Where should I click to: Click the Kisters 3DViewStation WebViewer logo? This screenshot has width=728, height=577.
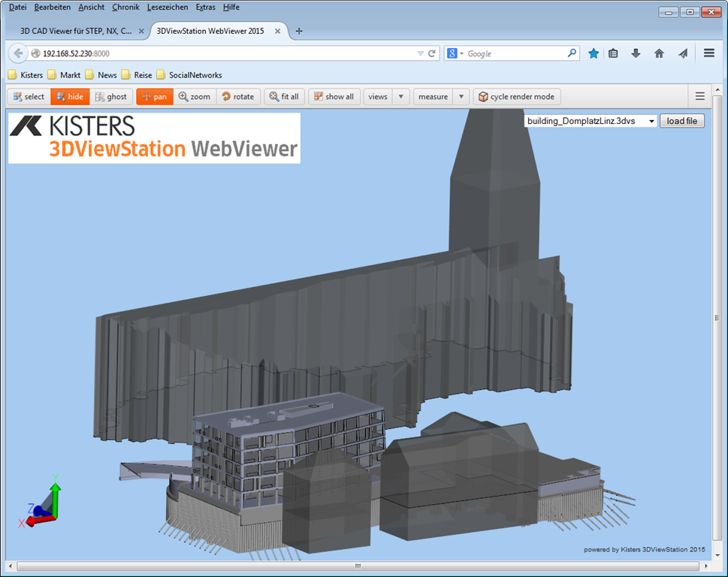154,138
